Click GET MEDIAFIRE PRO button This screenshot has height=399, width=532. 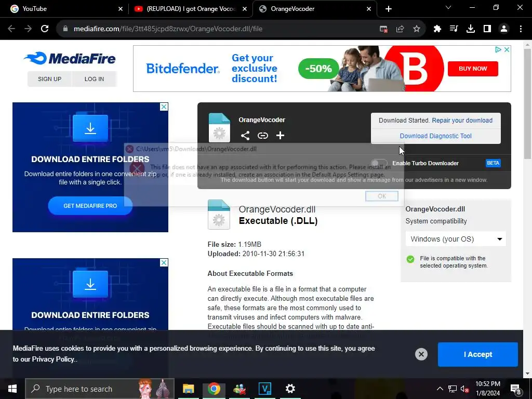pyautogui.click(x=90, y=206)
